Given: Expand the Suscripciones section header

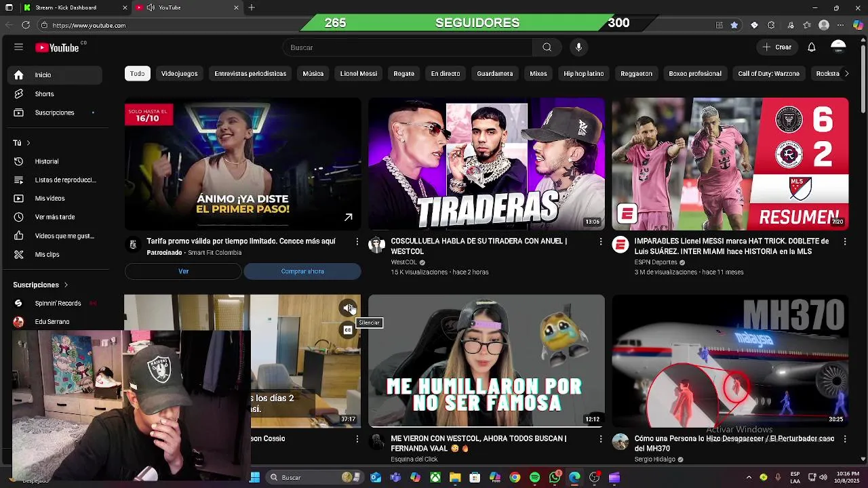Looking at the screenshot, I should coord(41,285).
